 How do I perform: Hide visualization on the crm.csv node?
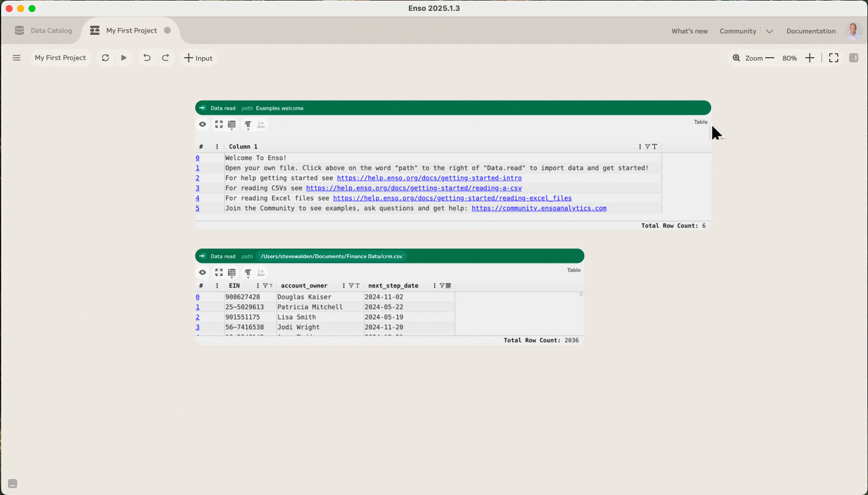click(x=203, y=272)
